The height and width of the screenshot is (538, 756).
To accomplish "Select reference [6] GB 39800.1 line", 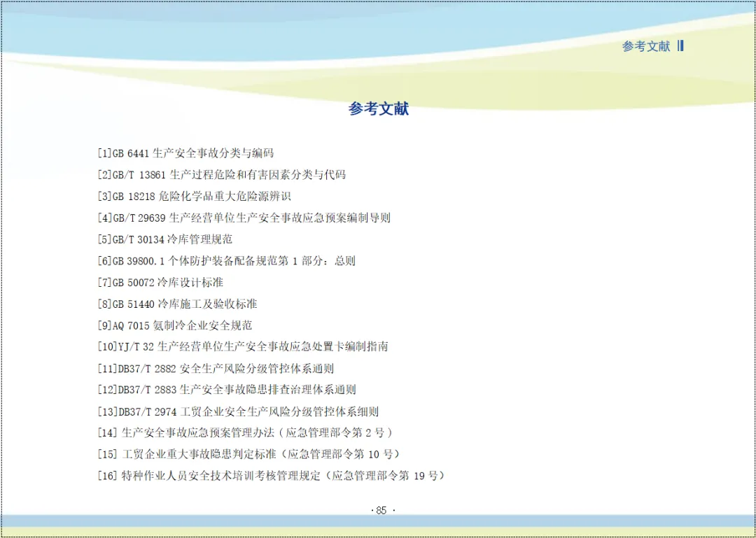I will (x=227, y=261).
